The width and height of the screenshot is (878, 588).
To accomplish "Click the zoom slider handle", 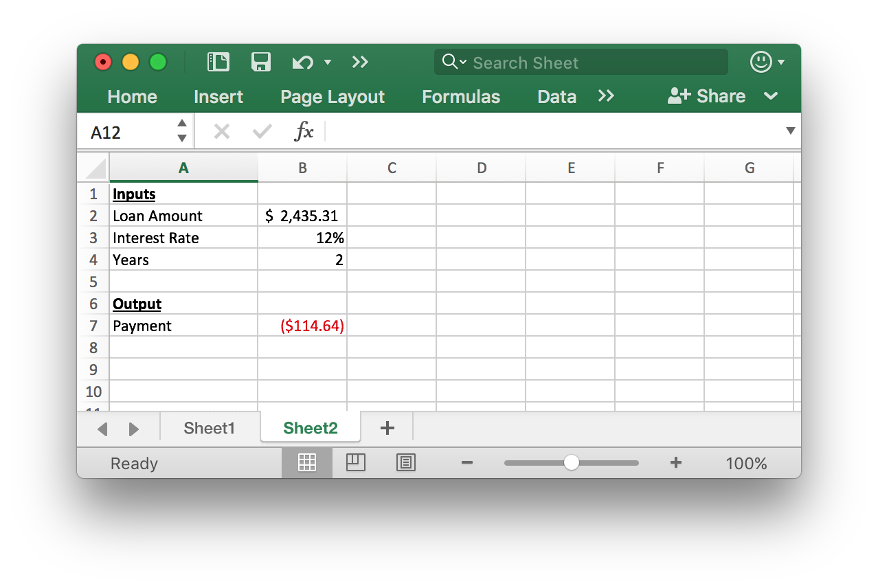I will pyautogui.click(x=571, y=463).
